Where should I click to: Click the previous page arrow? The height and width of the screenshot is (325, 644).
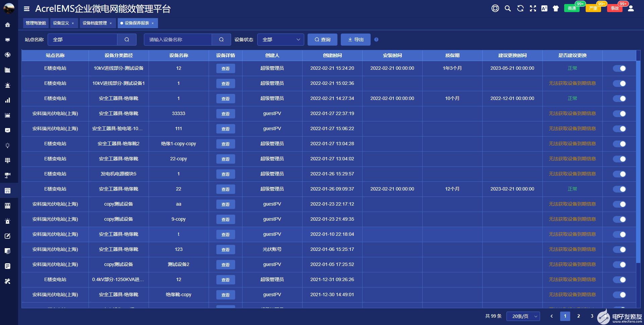[552, 316]
